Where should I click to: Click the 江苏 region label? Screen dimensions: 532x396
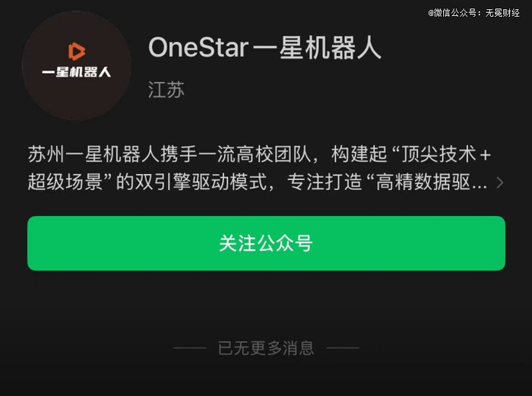166,90
